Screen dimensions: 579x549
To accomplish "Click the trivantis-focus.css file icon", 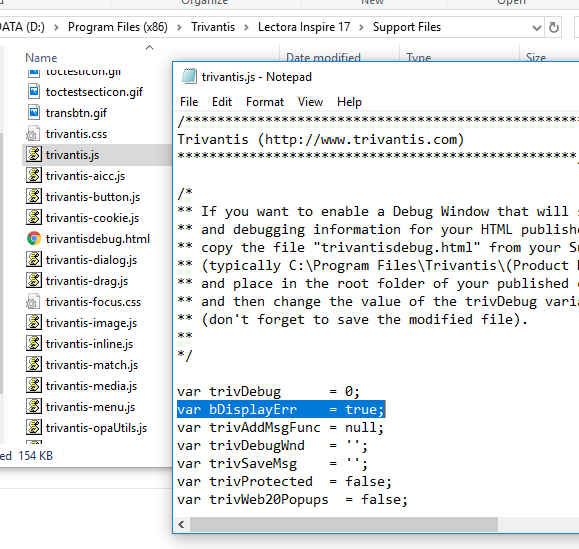I will (33, 302).
